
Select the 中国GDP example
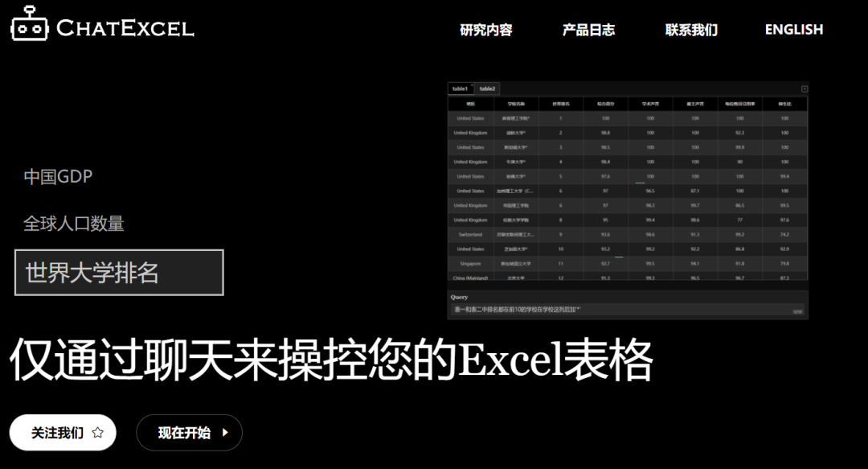pos(58,176)
